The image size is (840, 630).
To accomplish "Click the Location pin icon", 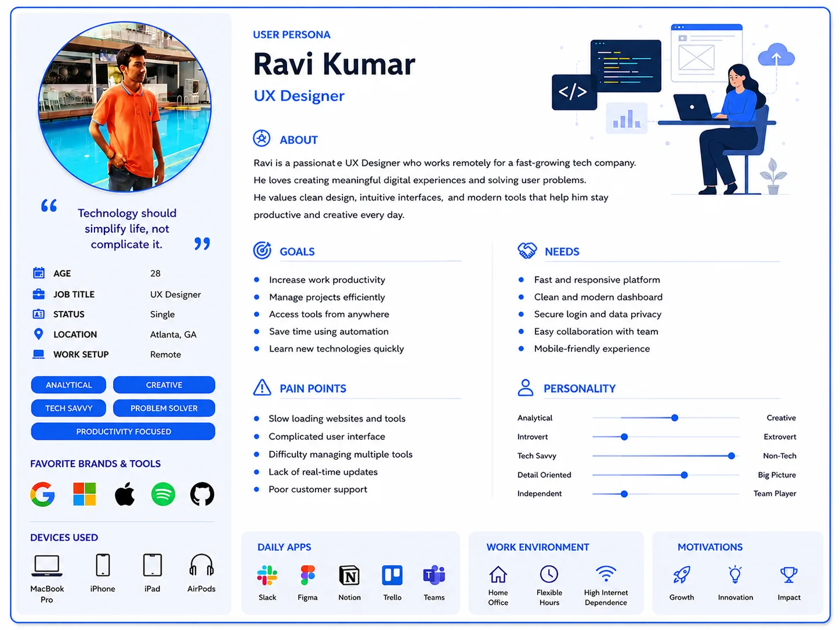I will pyautogui.click(x=39, y=334).
